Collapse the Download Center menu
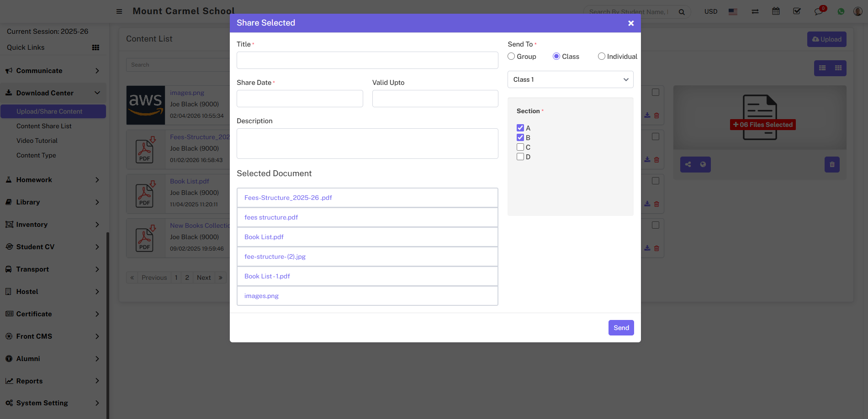 [x=53, y=93]
